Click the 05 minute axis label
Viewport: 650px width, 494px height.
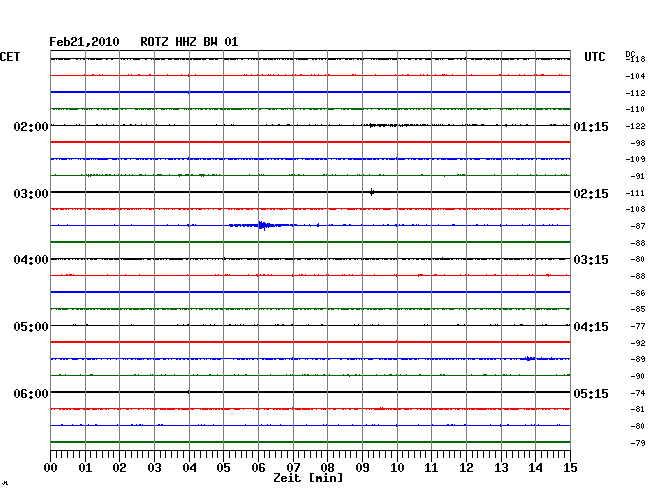click(223, 468)
